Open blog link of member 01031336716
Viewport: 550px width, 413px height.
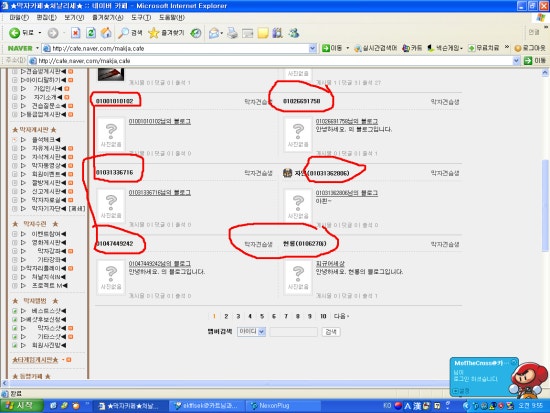click(160, 193)
